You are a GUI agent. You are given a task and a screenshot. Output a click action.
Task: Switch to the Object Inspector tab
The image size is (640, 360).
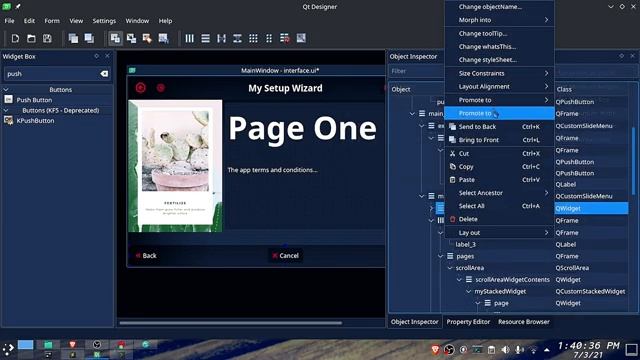[x=414, y=322]
